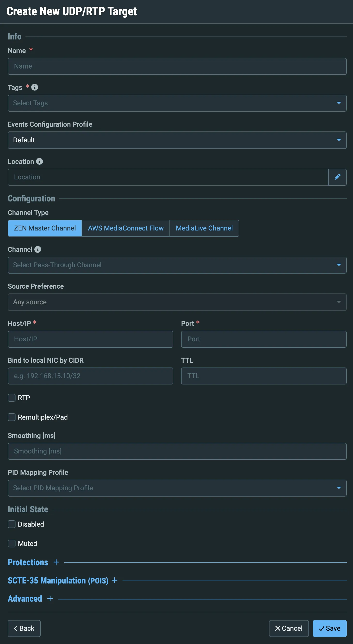This screenshot has width=353, height=644.
Task: Click into the Location text field
Action: tap(168, 177)
